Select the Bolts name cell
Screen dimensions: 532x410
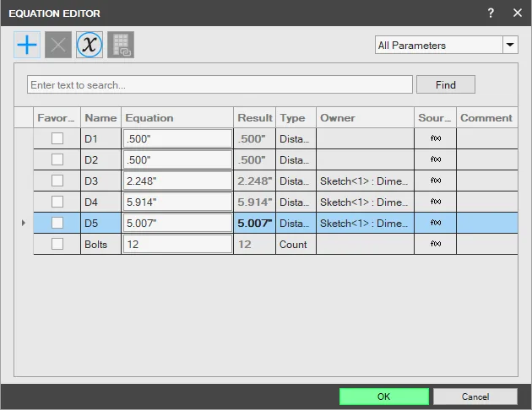click(100, 244)
